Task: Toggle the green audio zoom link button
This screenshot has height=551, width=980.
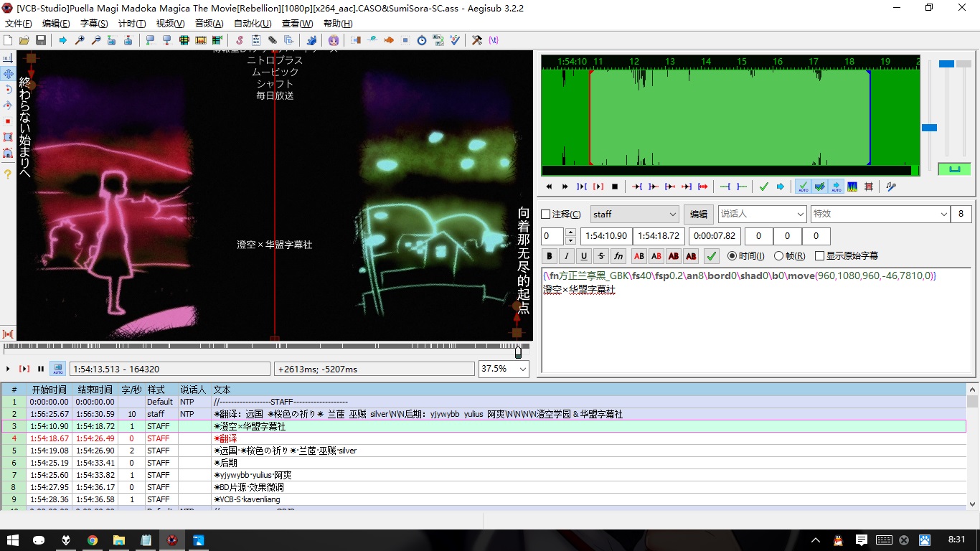Action: (x=954, y=169)
